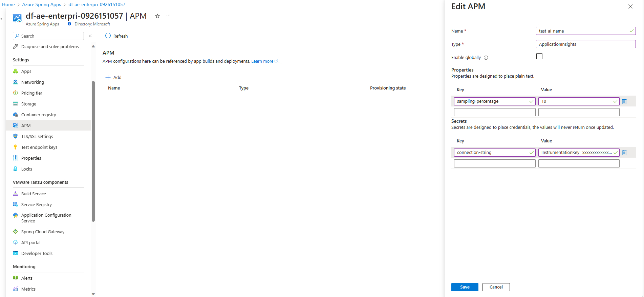Open the Container registry page
644x297 pixels.
pyautogui.click(x=39, y=115)
